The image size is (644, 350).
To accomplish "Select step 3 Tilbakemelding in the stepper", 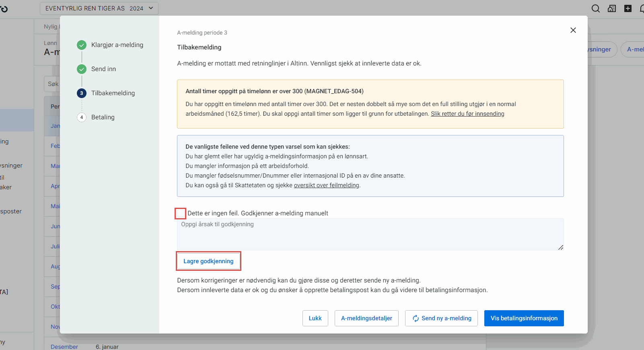I will (82, 93).
